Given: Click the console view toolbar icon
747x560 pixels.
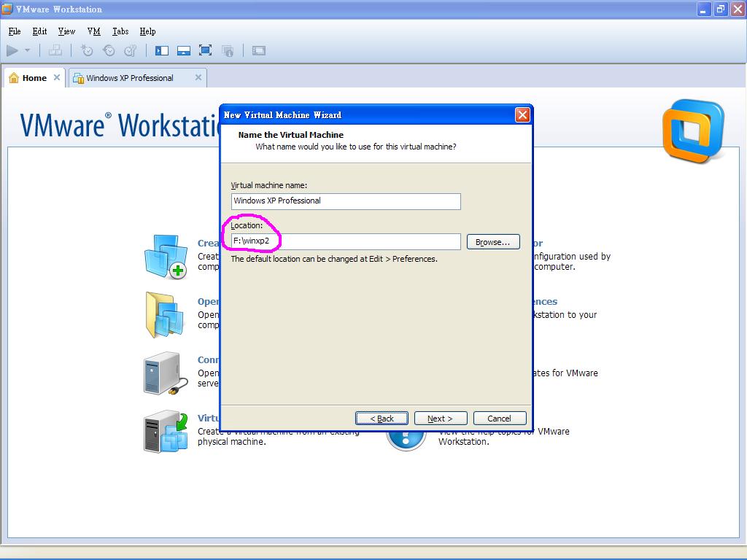Looking at the screenshot, I should coord(259,50).
